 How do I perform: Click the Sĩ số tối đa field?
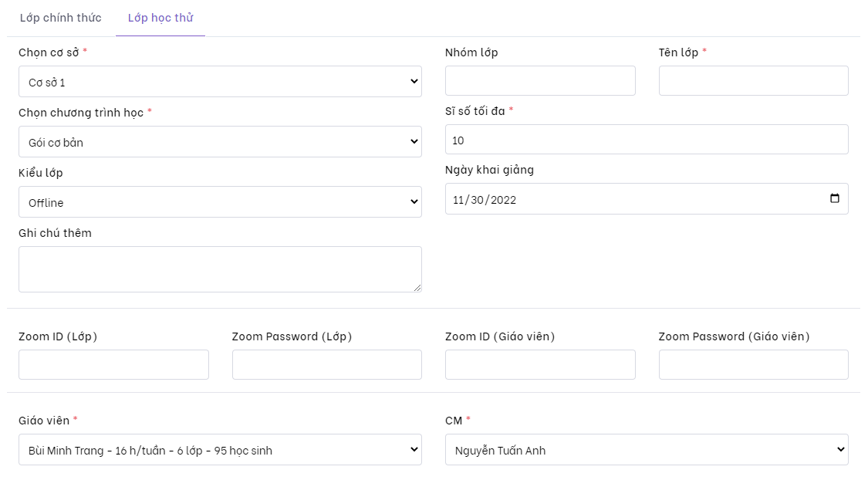point(647,140)
